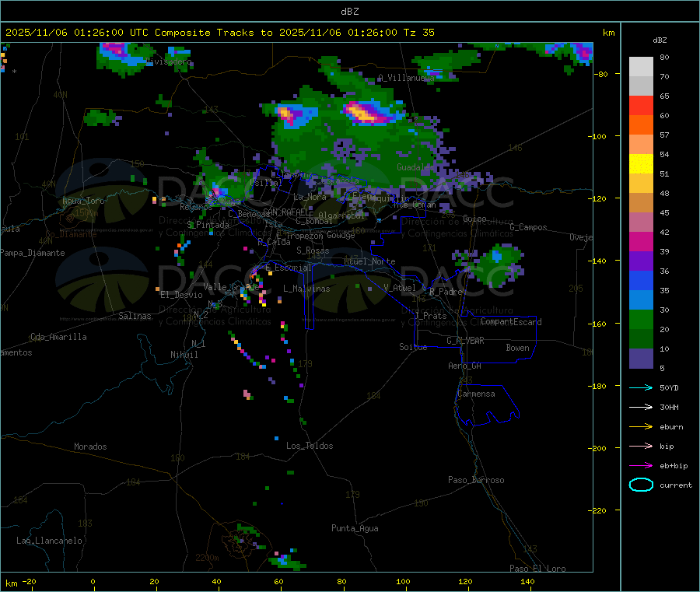
Task: Click the 'Paso_El_Loro' map label
Action: [x=537, y=569]
